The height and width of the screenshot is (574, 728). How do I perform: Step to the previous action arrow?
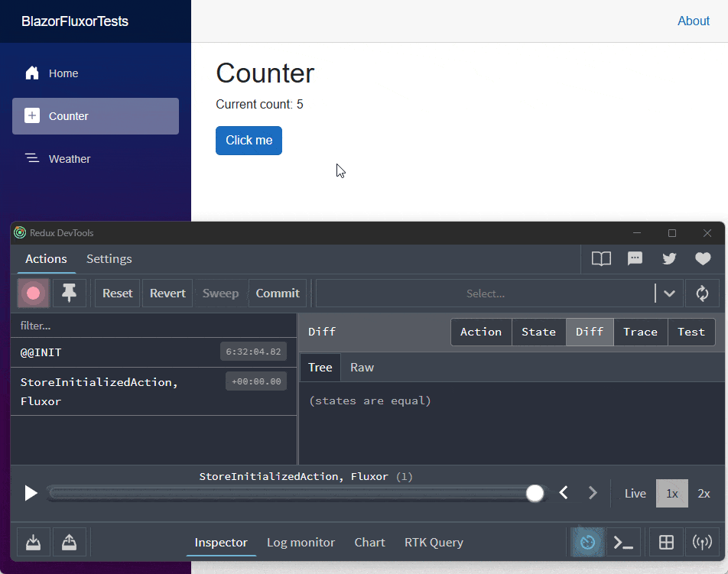(x=564, y=493)
